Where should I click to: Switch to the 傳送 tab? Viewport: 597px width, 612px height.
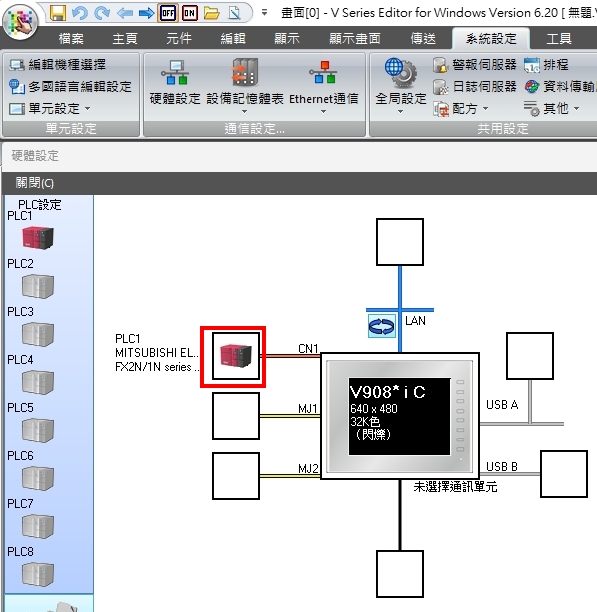coord(423,38)
